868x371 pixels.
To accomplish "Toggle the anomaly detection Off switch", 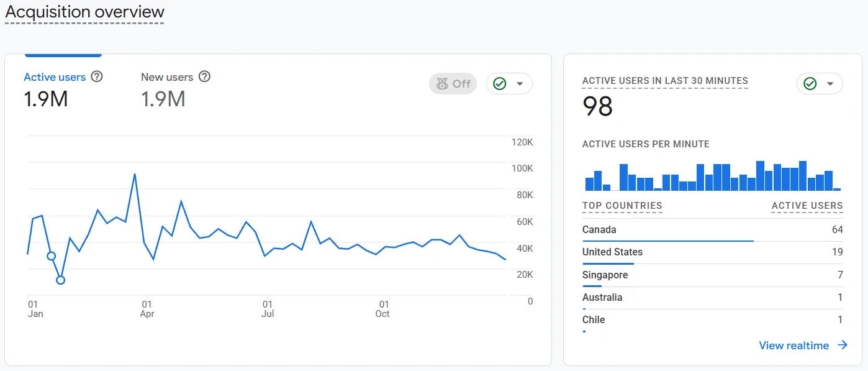I will click(453, 84).
